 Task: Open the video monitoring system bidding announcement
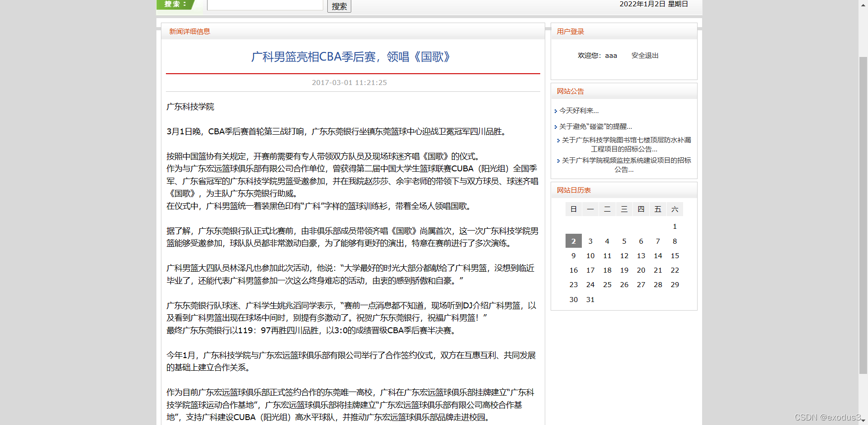[626, 165]
